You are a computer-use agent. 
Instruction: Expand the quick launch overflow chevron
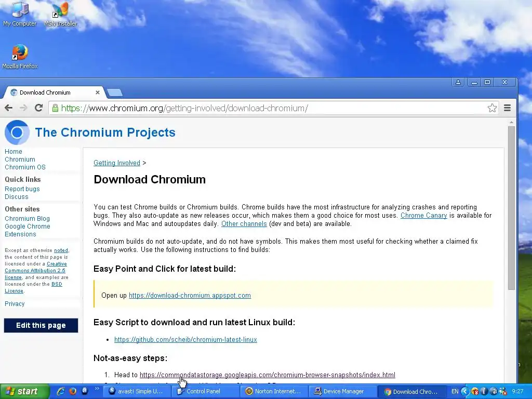point(97,389)
